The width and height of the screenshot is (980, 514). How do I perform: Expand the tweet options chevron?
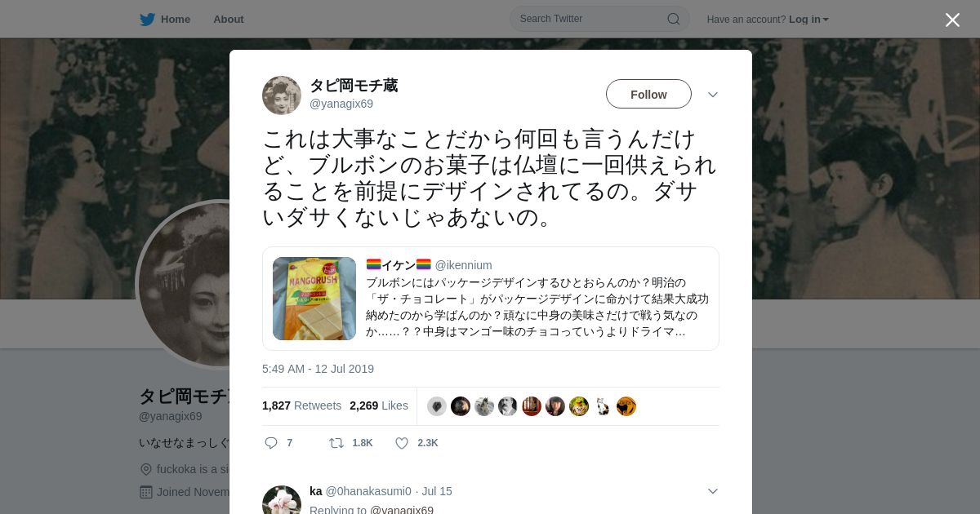tap(713, 95)
